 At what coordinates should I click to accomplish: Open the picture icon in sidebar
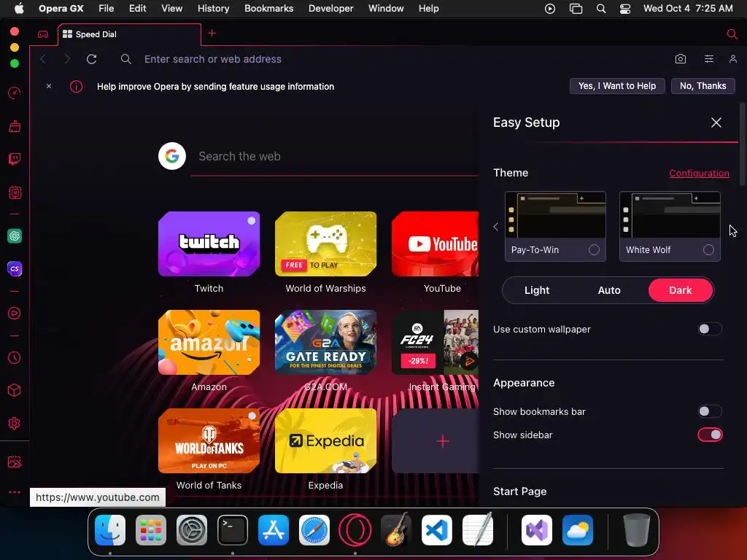pos(15,462)
